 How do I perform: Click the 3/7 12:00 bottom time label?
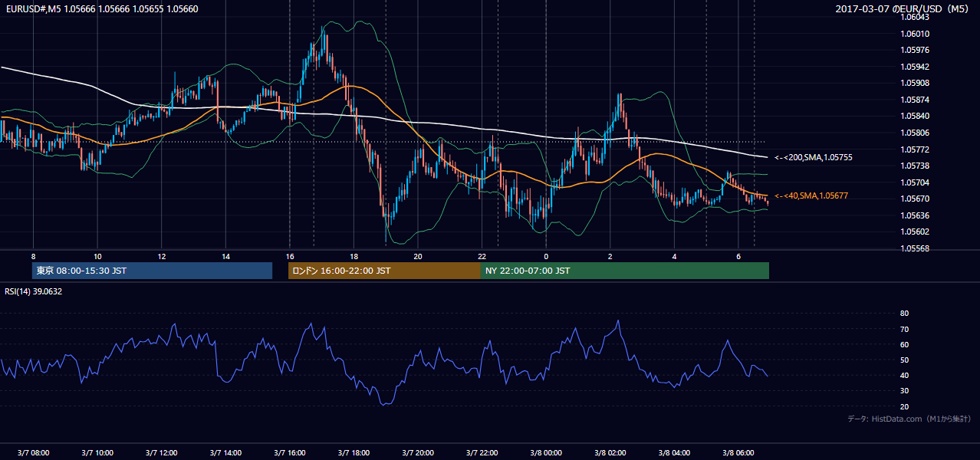(162, 452)
